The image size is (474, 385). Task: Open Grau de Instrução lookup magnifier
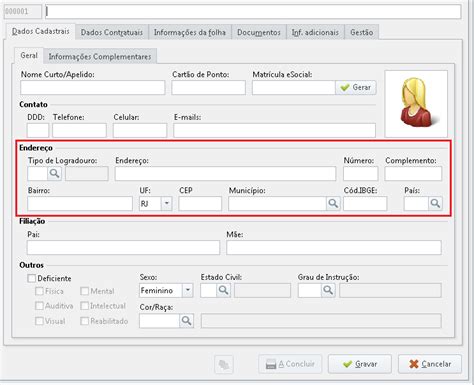pos(328,290)
